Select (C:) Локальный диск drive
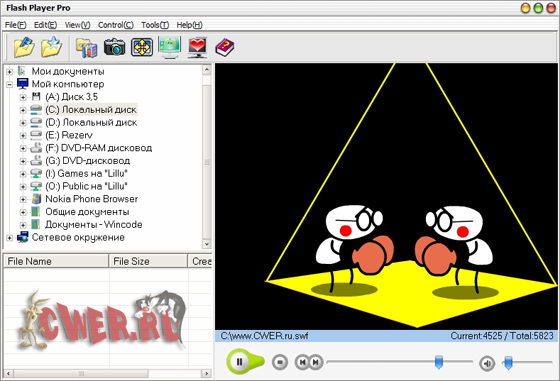Image resolution: width=560 pixels, height=381 pixels. pyautogui.click(x=91, y=110)
